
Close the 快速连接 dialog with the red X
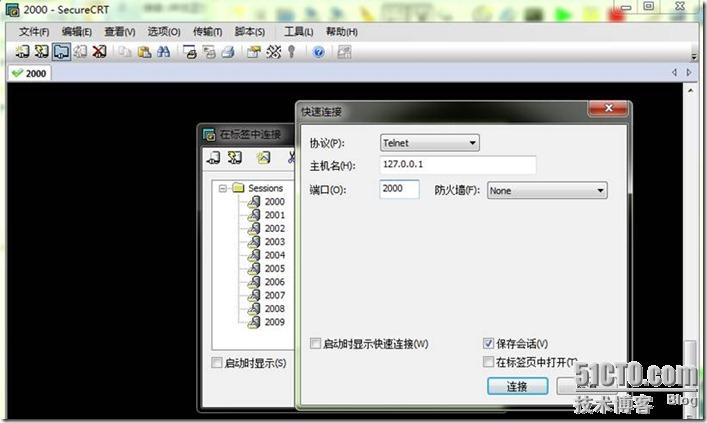(608, 109)
